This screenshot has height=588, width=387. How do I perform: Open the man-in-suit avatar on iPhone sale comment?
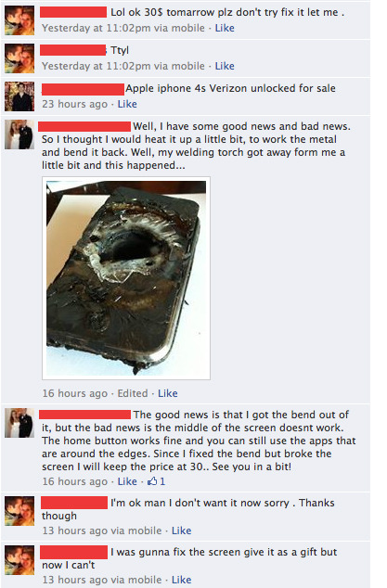19,96
